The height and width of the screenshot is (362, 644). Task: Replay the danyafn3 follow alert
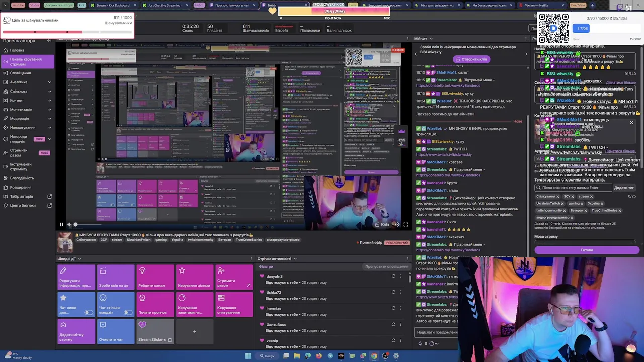[x=393, y=276]
